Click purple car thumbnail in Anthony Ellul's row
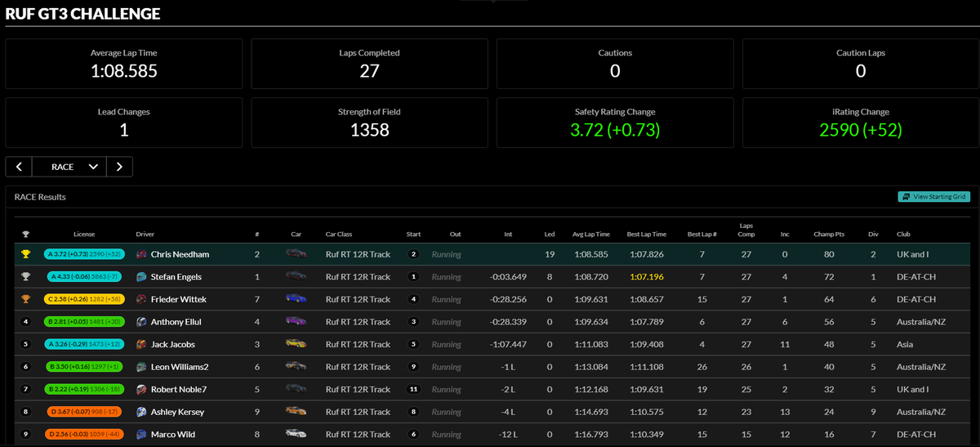The image size is (980, 447). [296, 322]
